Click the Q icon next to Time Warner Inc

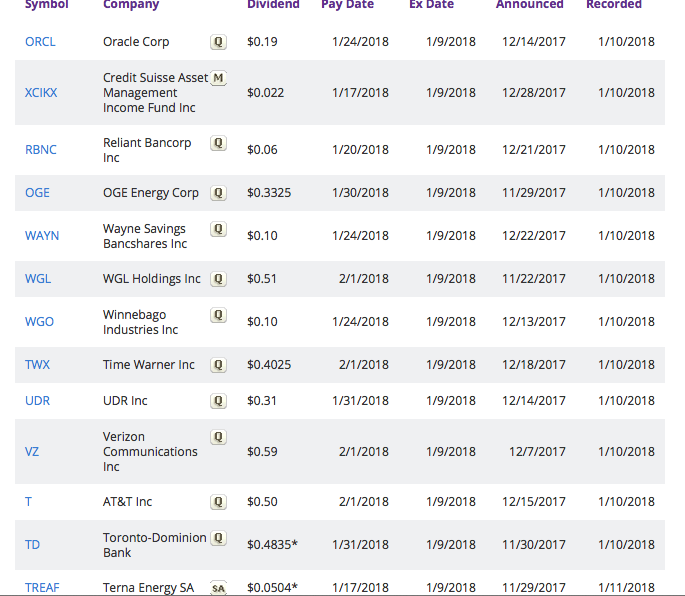coord(218,365)
